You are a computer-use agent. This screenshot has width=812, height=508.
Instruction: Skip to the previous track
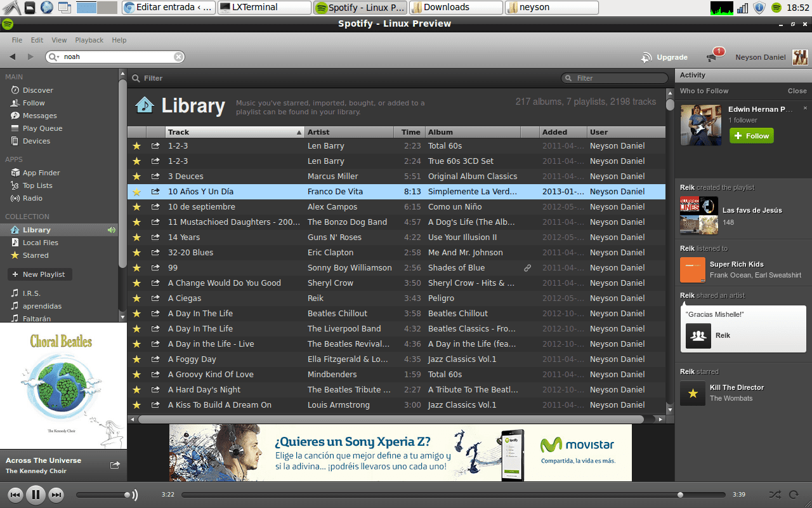pos(16,495)
